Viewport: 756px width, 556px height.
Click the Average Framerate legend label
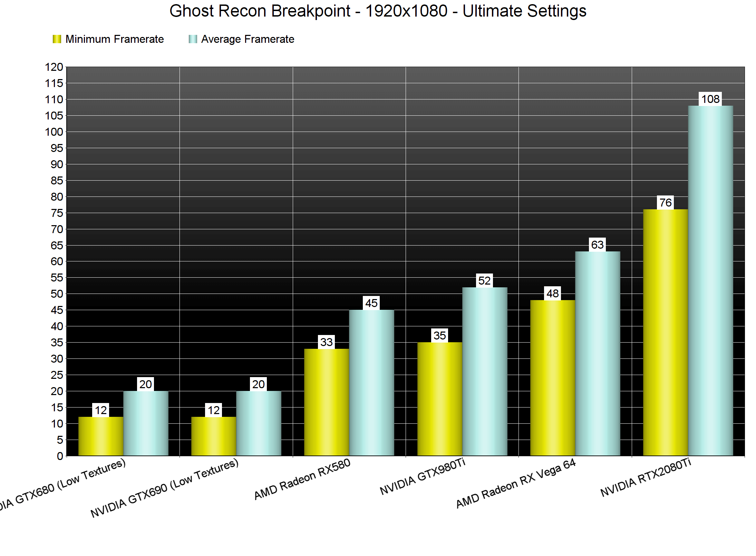(x=248, y=39)
